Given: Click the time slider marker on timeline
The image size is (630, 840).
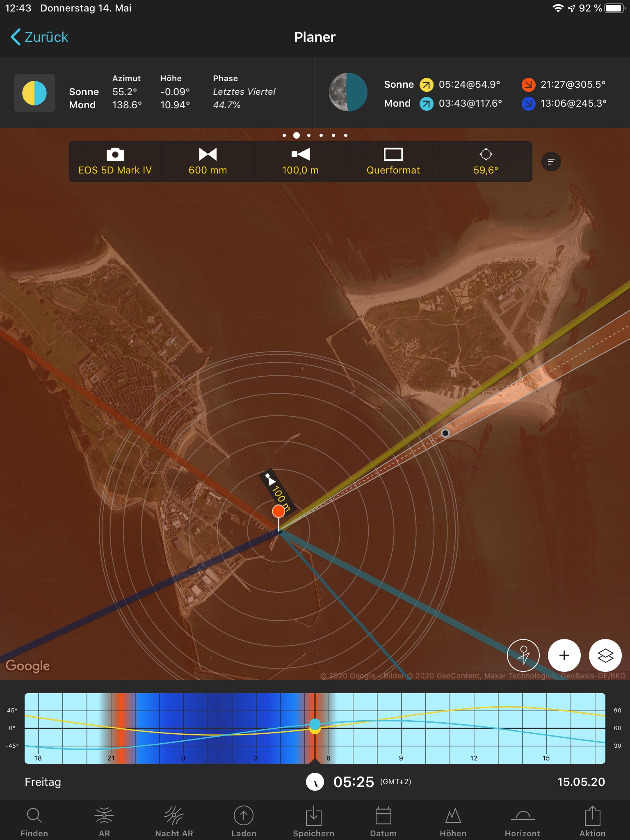Looking at the screenshot, I should [x=315, y=725].
